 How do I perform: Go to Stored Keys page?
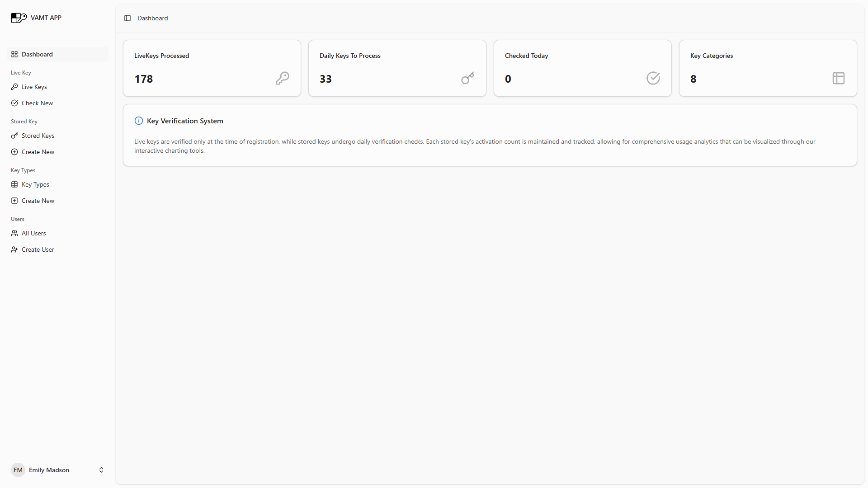point(38,136)
